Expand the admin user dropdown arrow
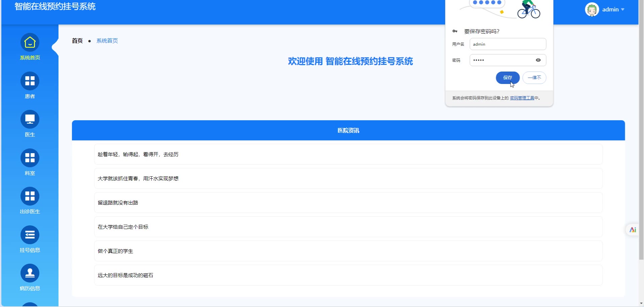 pos(623,9)
